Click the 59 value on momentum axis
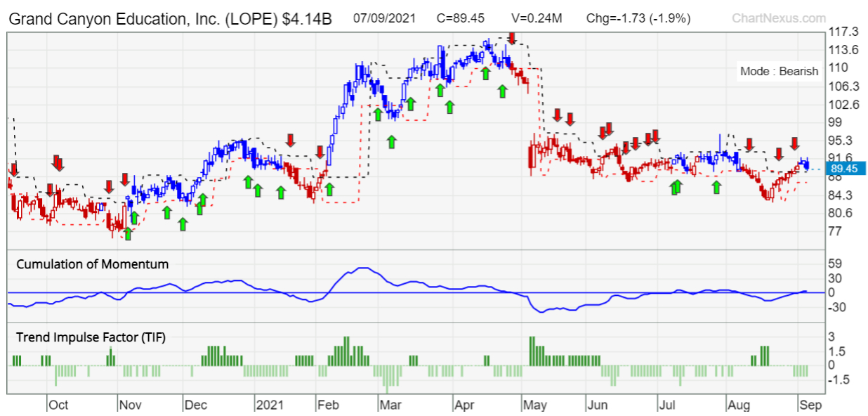 click(835, 264)
